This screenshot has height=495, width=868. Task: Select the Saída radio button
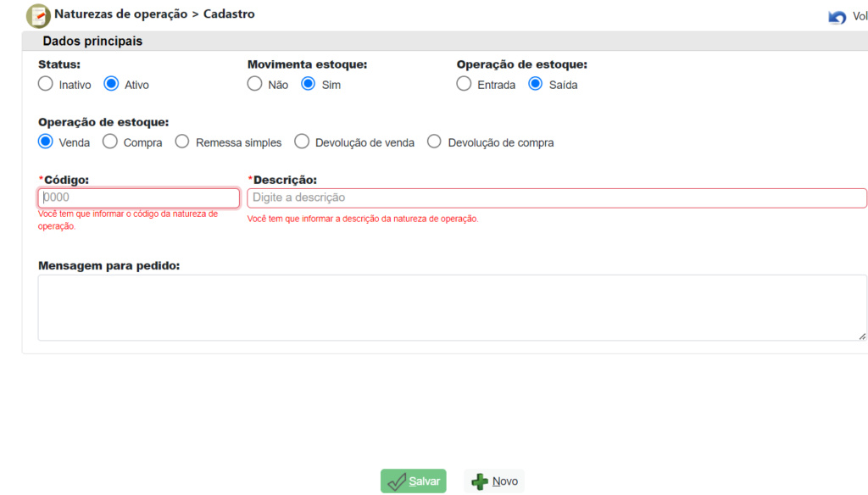tap(536, 84)
